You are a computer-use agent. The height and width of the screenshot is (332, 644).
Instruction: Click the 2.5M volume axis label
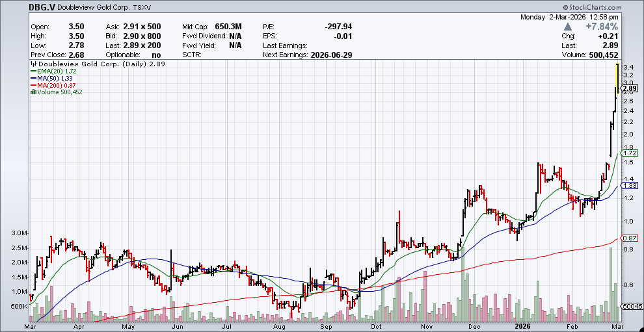pos(20,248)
